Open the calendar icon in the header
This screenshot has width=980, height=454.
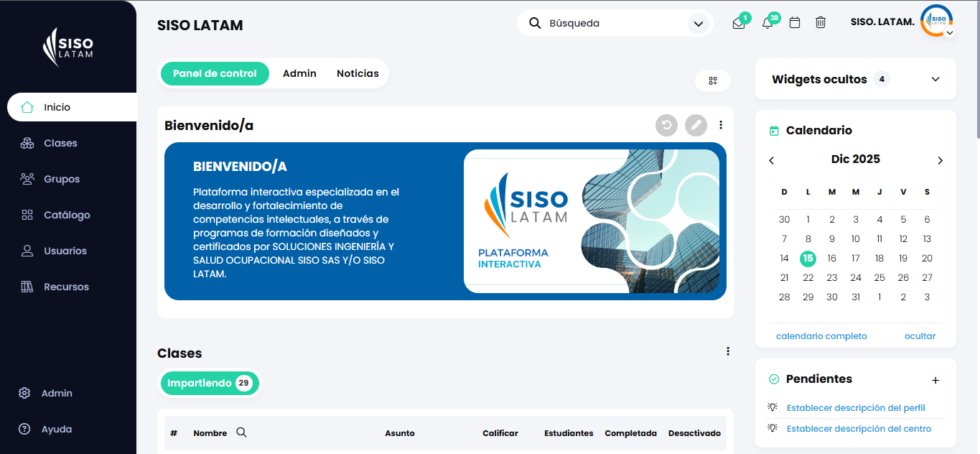click(795, 23)
